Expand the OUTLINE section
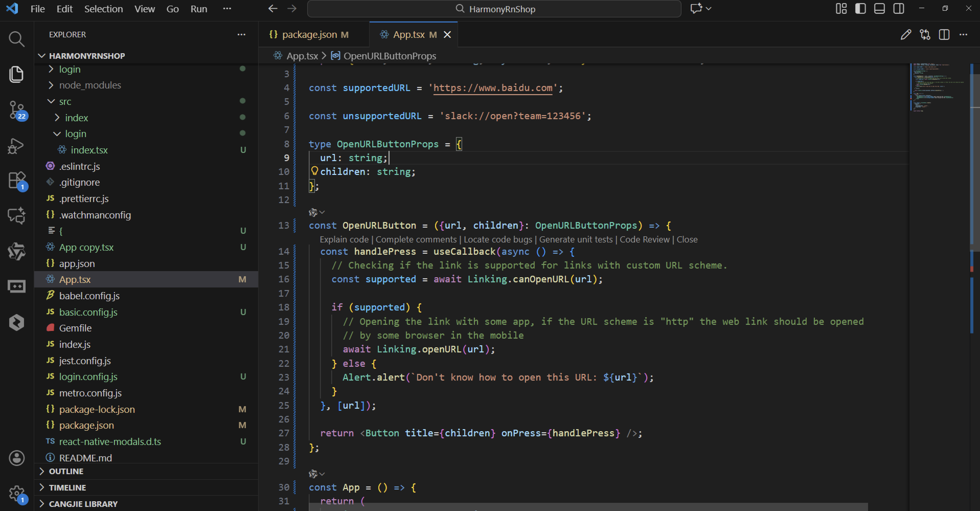 click(x=66, y=471)
